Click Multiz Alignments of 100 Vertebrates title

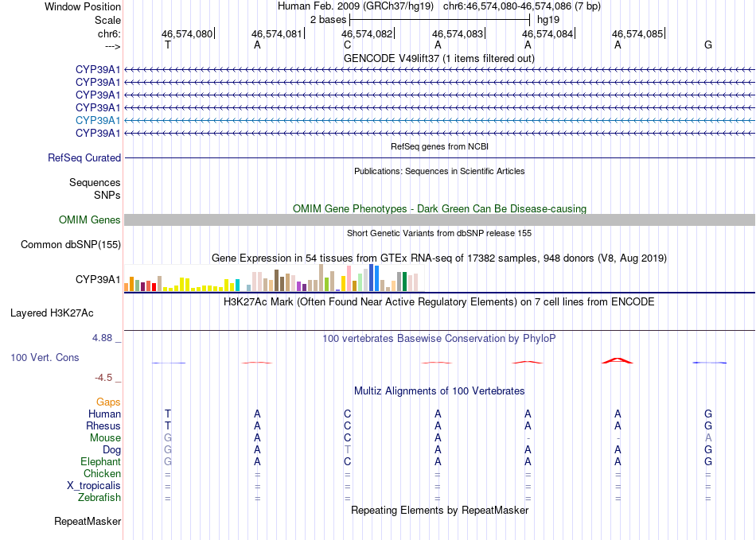(x=439, y=391)
